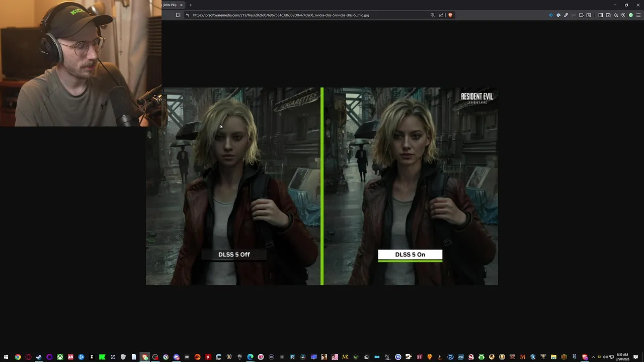644x362 pixels.
Task: Open Microsoft Edge from the taskbar
Action: pos(250,357)
